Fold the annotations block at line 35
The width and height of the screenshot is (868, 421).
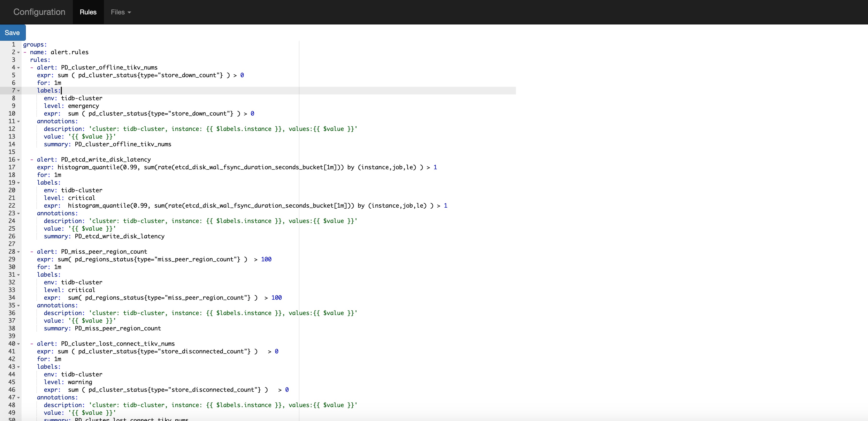point(18,306)
